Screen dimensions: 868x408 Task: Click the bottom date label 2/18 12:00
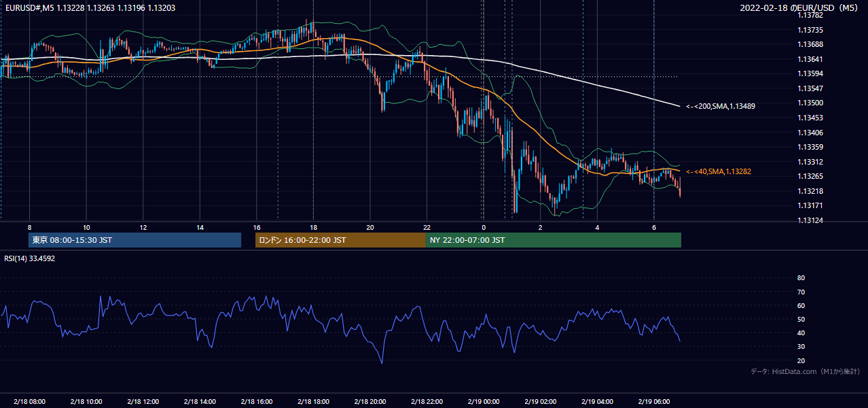click(143, 402)
